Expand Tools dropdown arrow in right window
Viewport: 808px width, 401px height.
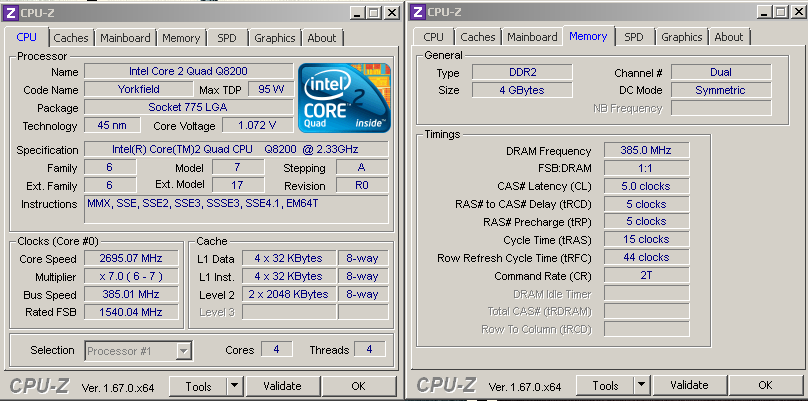click(642, 386)
